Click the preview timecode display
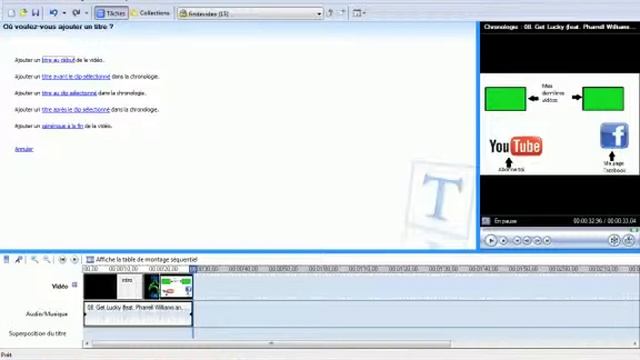Viewport: 640px width, 360px height. [x=604, y=221]
